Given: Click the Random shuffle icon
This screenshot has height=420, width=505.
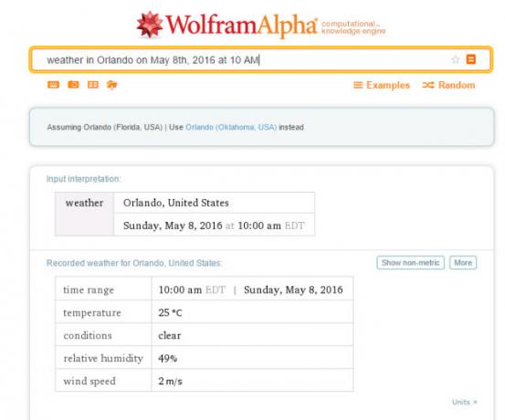Looking at the screenshot, I should click(428, 85).
